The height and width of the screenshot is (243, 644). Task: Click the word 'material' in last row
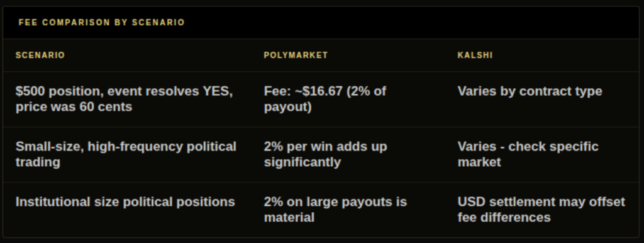(289, 217)
